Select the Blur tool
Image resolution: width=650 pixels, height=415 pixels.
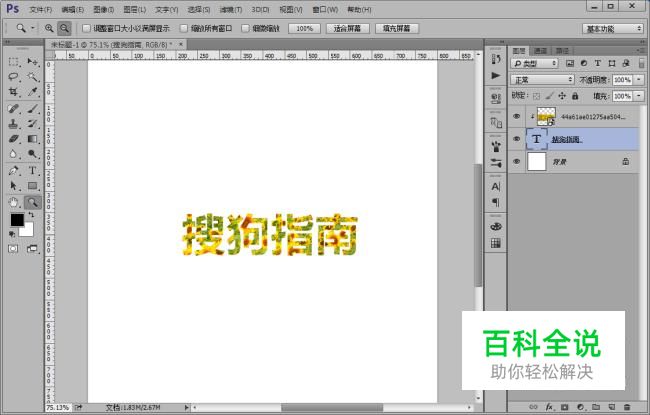(13, 154)
